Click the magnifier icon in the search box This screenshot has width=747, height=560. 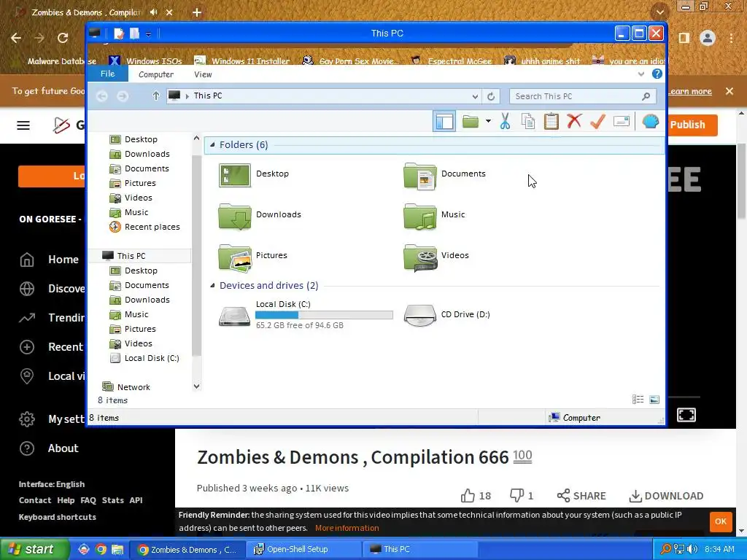pyautogui.click(x=646, y=96)
